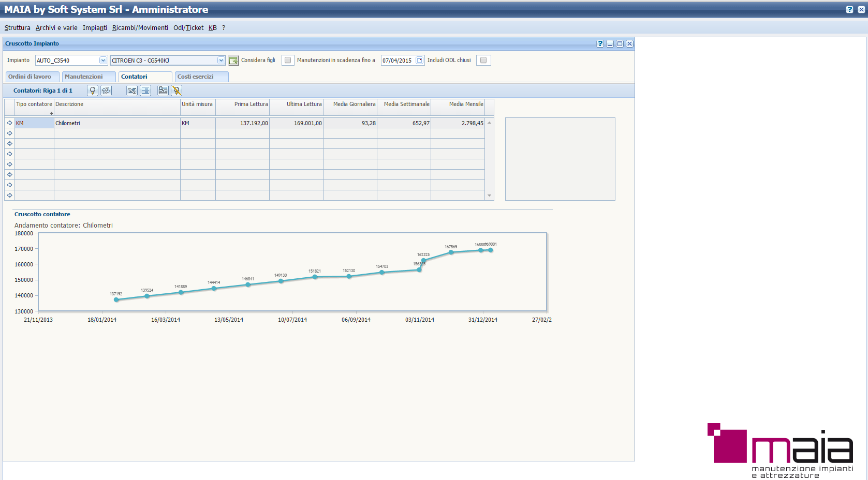Click the green lookup icon beside CITROEN C3 field
Viewport: 868px width, 480px height.
click(x=233, y=61)
